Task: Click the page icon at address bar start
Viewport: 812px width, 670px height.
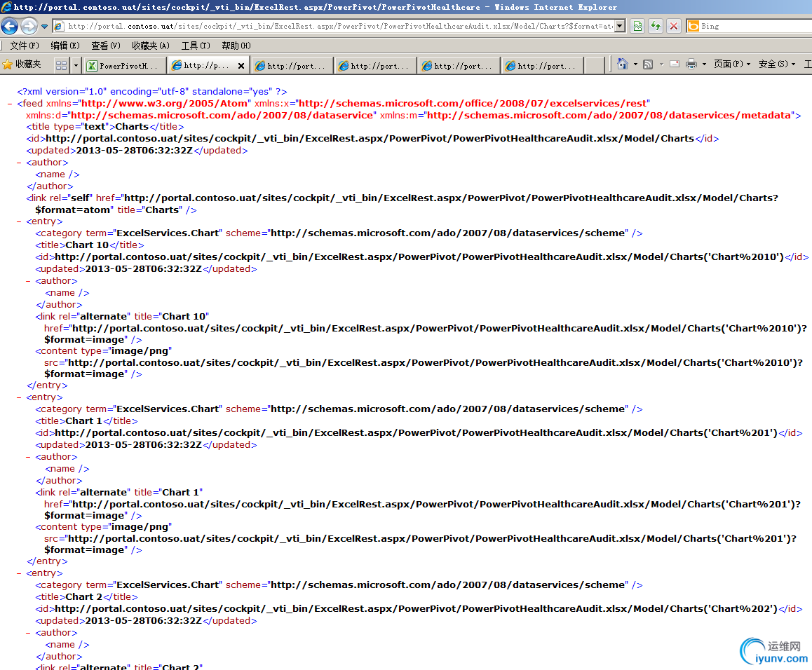Action: pos(60,26)
